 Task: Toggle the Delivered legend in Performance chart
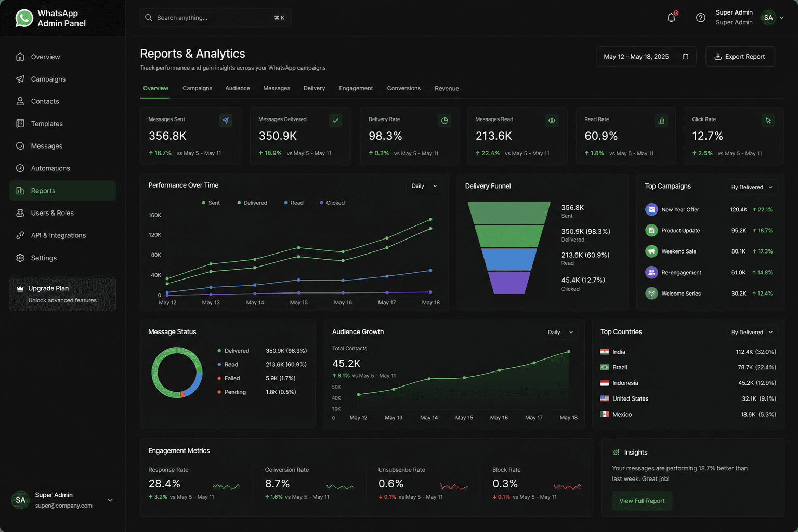(252, 203)
